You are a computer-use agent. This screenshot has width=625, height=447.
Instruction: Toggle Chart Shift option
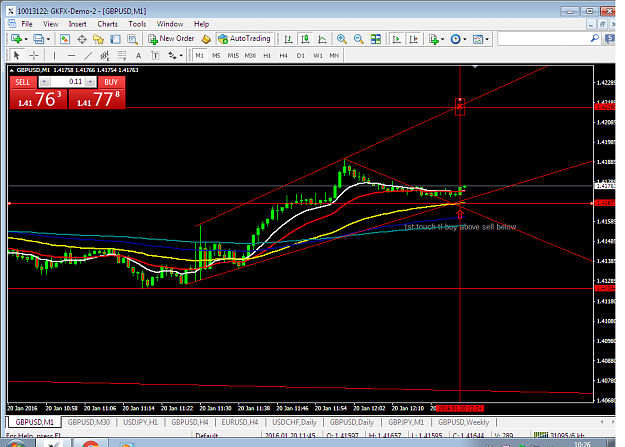(x=413, y=39)
